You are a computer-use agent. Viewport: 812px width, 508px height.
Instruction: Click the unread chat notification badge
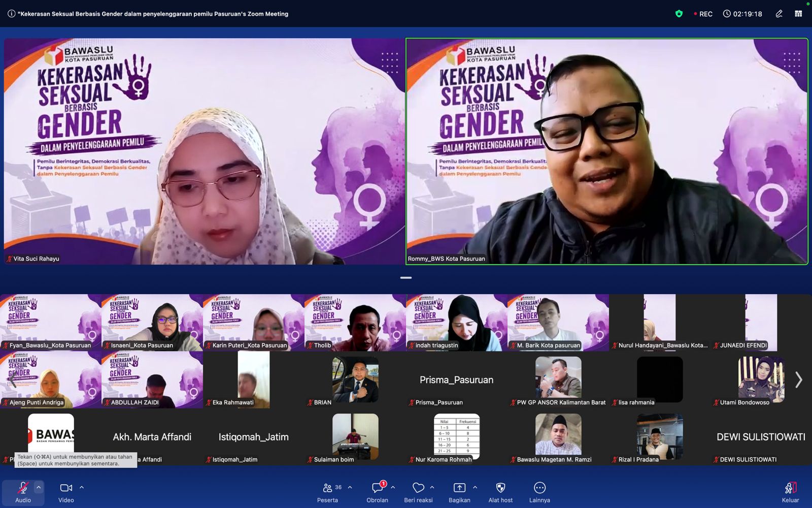pos(384,484)
